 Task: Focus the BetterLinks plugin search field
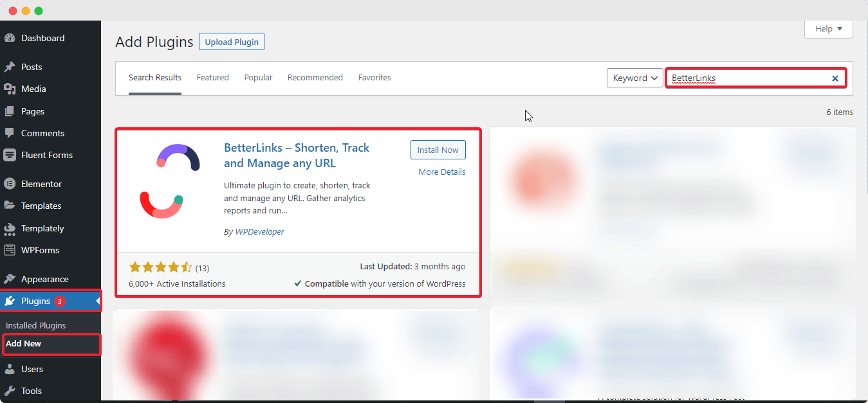(x=755, y=78)
